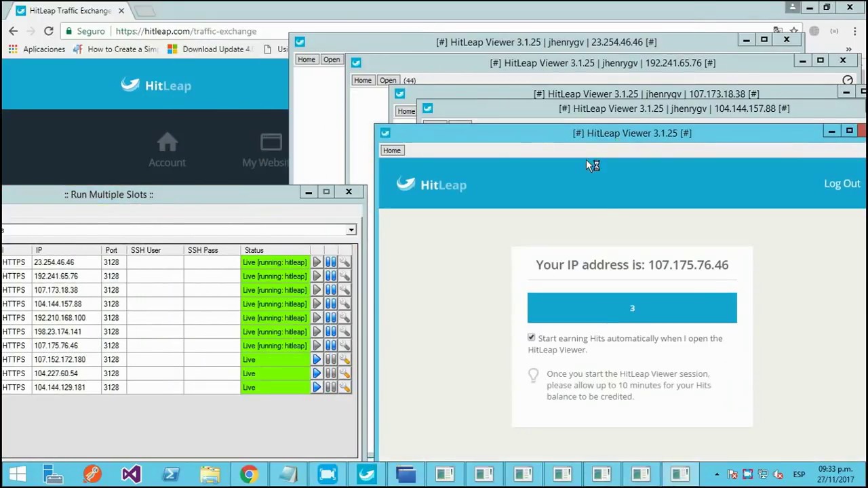Click the SSH User column header
Viewport: 868px width, 488px height.
(155, 250)
